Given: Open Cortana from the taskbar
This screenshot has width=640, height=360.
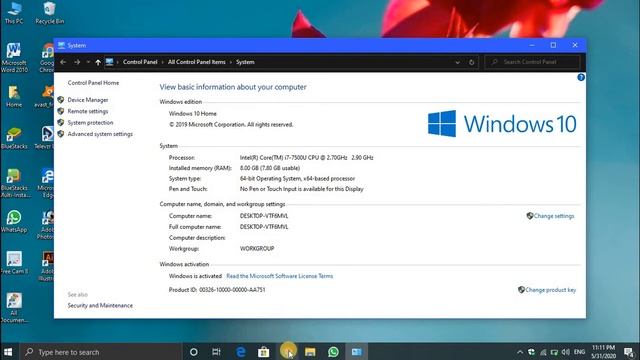Looking at the screenshot, I should [193, 352].
